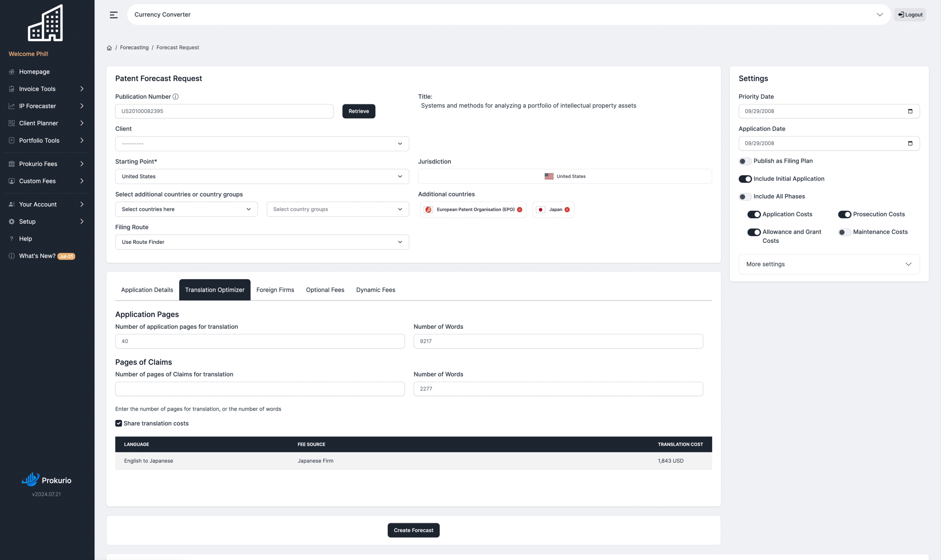The width and height of the screenshot is (941, 560).
Task: Remove European Patent Organisation country chip
Action: click(520, 210)
